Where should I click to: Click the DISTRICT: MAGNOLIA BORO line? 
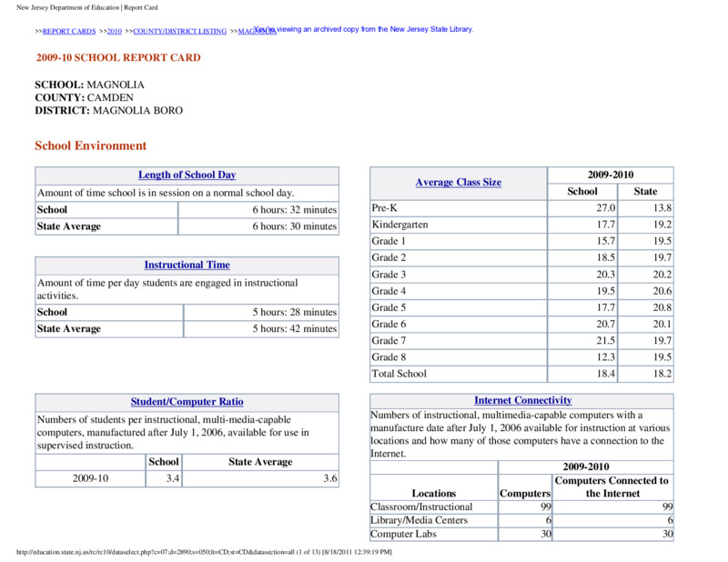[x=108, y=110]
